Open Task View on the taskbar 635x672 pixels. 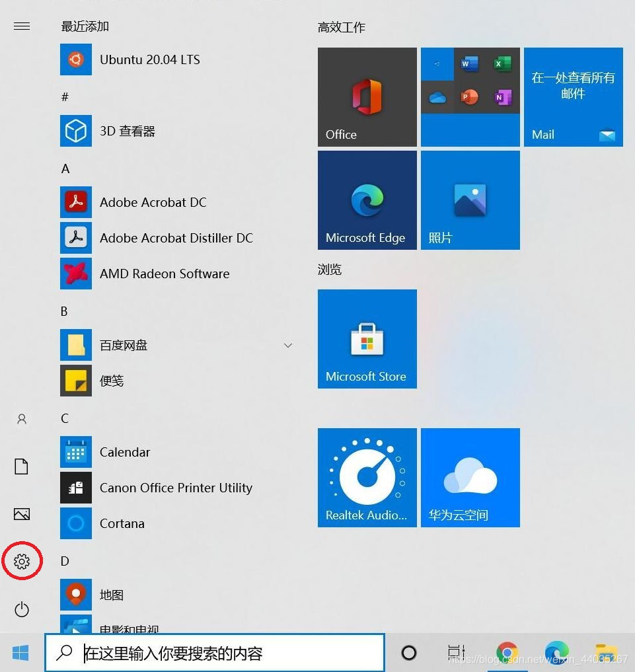[457, 653]
